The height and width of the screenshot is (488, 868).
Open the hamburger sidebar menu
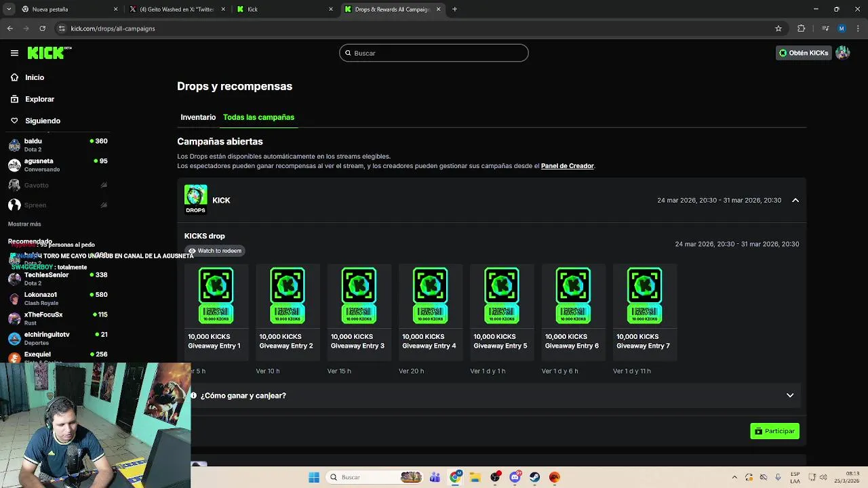click(x=14, y=53)
